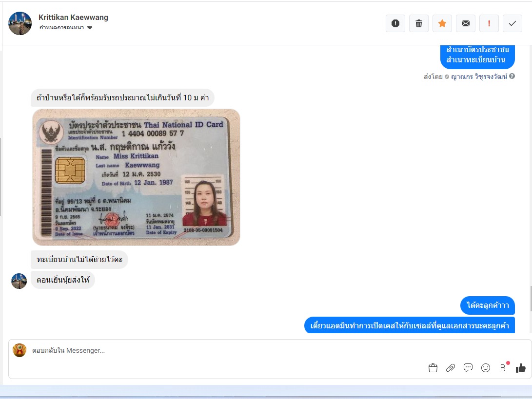532x399 pixels.
Task: Flag conversation as urgent with the red exclamation icon
Action: coord(489,23)
